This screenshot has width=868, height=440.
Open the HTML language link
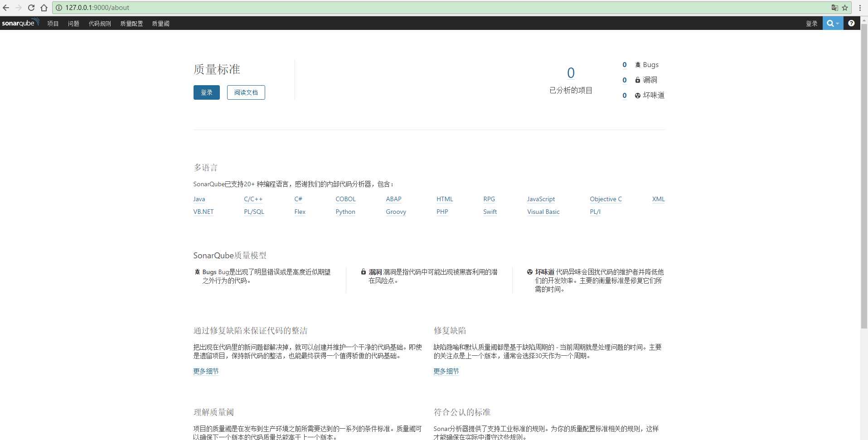click(x=445, y=199)
